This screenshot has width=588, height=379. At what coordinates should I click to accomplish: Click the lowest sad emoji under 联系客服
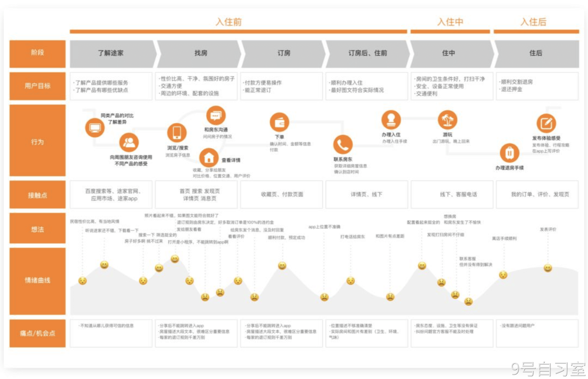pos(468,301)
